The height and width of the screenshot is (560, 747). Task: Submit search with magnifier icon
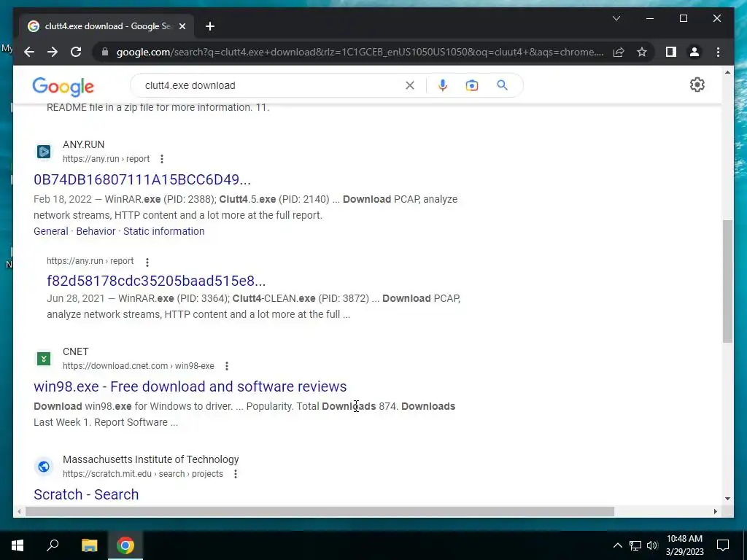click(502, 85)
